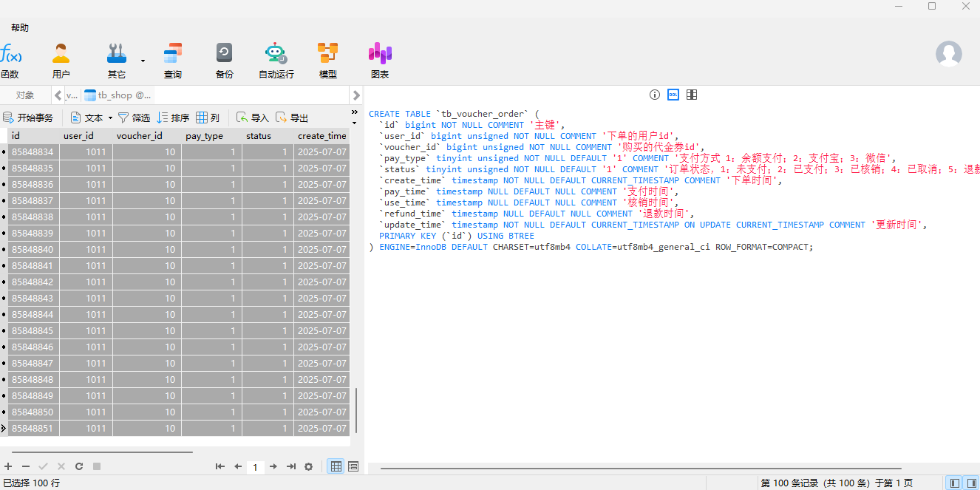Switch to the 对象 (Objects) tab
The width and height of the screenshot is (980, 490).
[x=25, y=95]
